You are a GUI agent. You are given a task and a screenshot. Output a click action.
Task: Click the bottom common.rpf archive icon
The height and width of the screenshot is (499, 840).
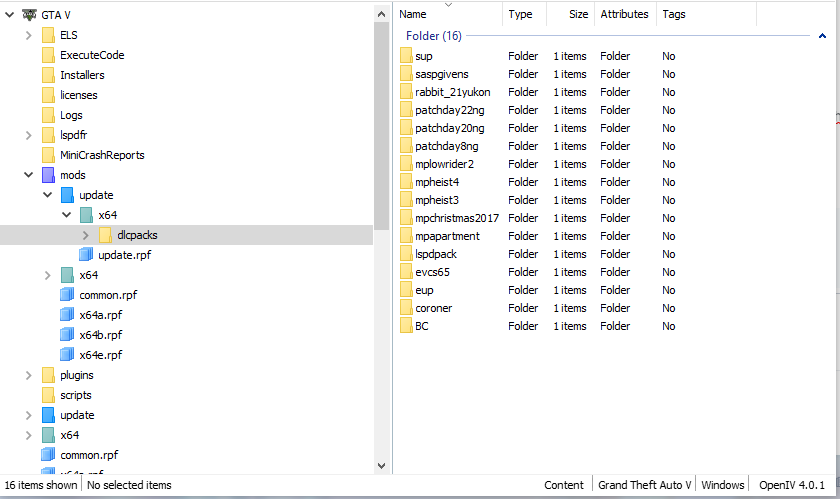click(x=48, y=455)
